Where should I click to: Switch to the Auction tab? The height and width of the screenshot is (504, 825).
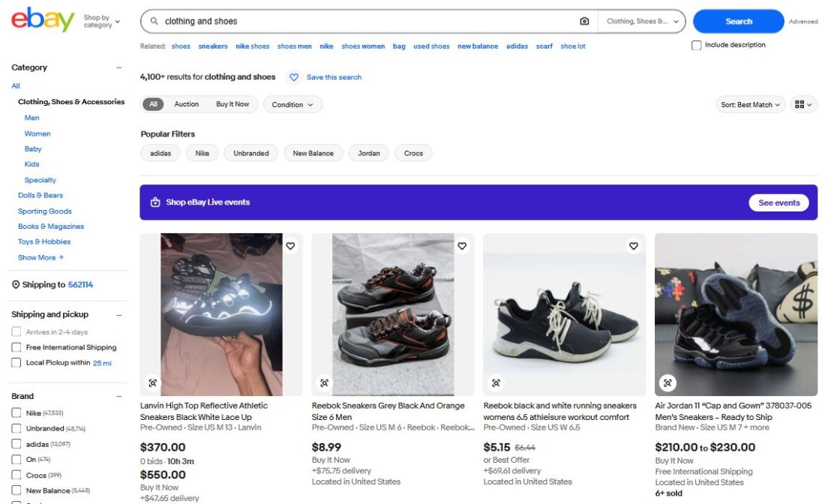click(186, 104)
